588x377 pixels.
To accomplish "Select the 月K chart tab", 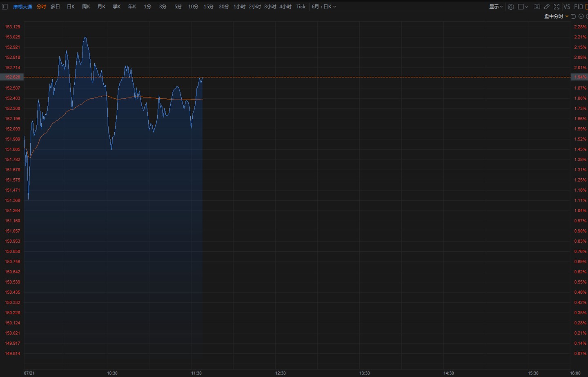I will (x=101, y=7).
